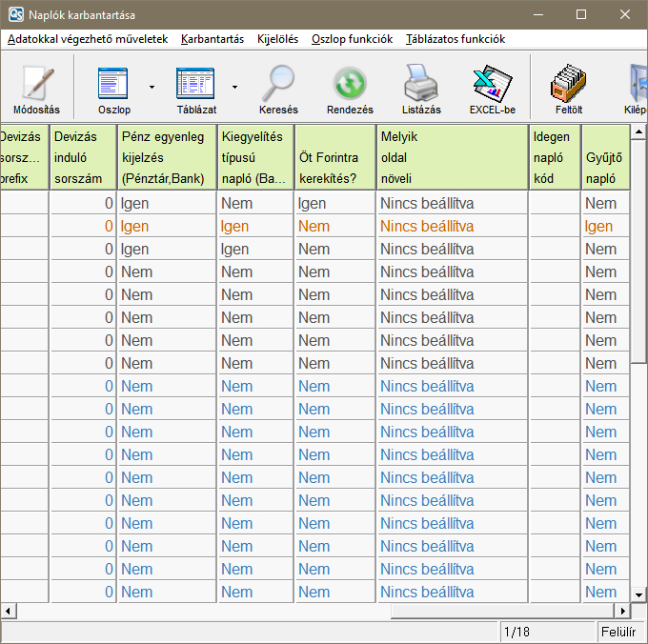Click the horizontal scrollbar right arrow
The width and height of the screenshot is (648, 644).
pyautogui.click(x=624, y=611)
